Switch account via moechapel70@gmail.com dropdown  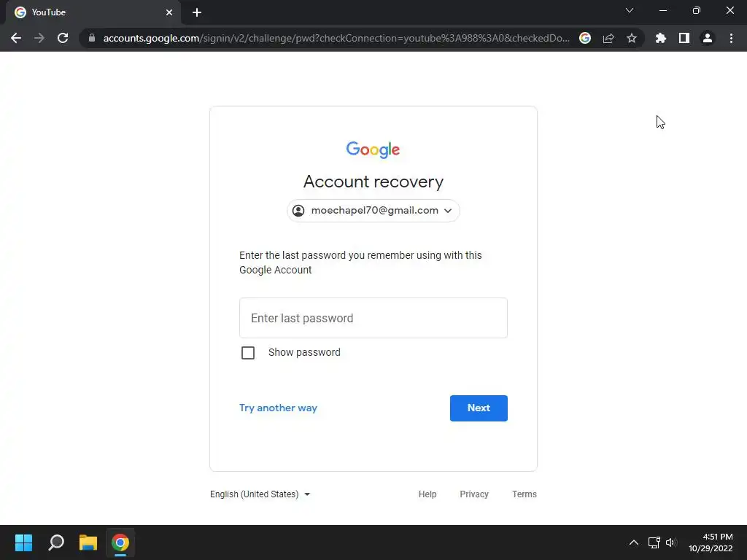click(x=373, y=211)
